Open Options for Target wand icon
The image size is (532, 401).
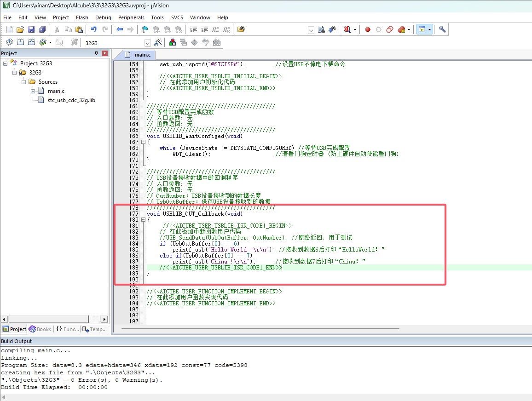[x=158, y=42]
